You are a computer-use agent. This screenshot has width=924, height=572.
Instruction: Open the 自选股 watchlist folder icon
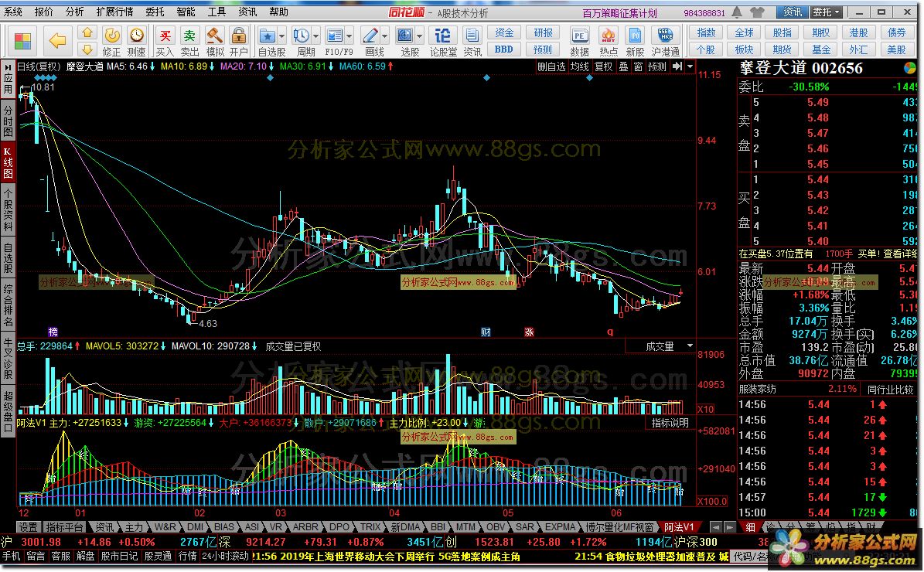point(268,36)
